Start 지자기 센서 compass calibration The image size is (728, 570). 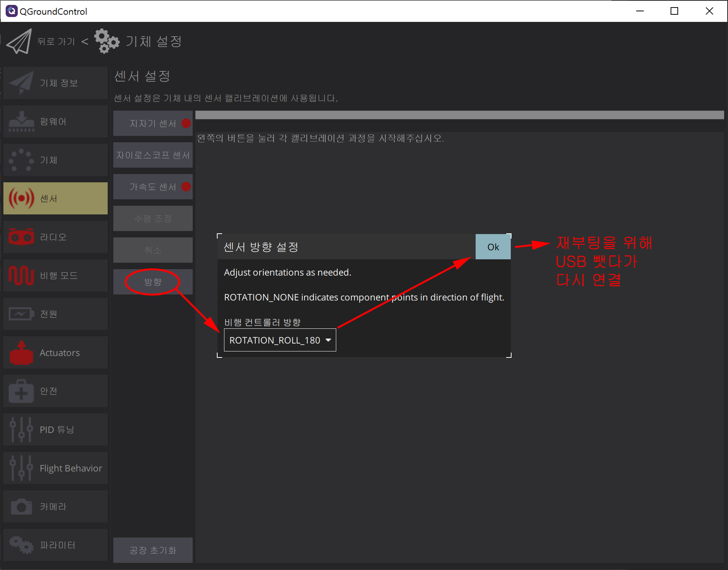[x=153, y=123]
